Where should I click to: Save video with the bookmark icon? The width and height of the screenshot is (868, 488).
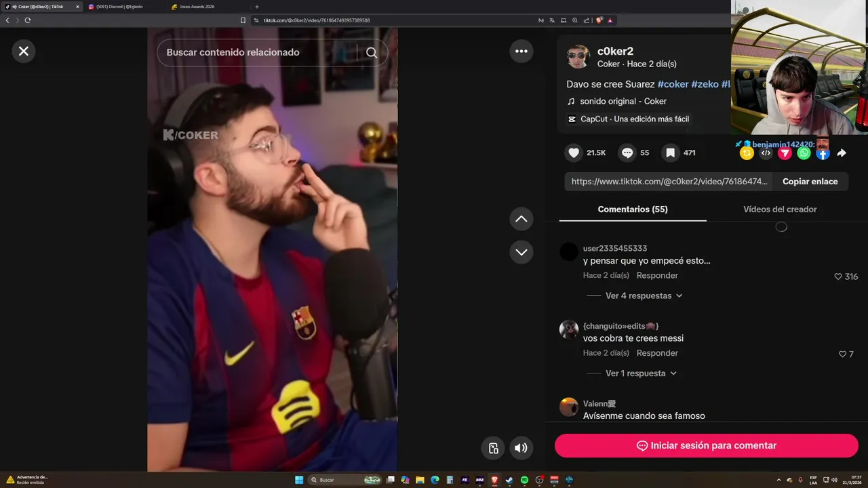click(670, 153)
